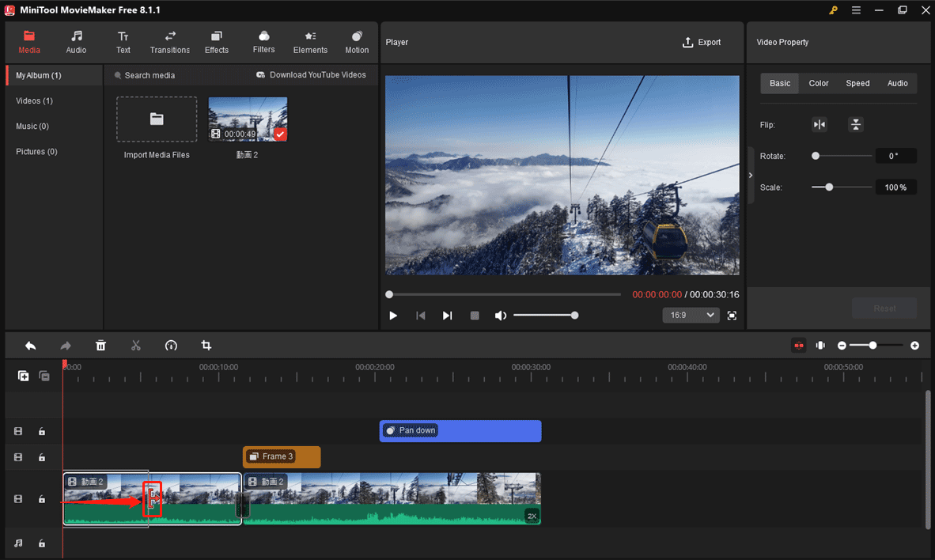This screenshot has height=560, width=935.
Task: Open the Motion tab
Action: (x=357, y=43)
